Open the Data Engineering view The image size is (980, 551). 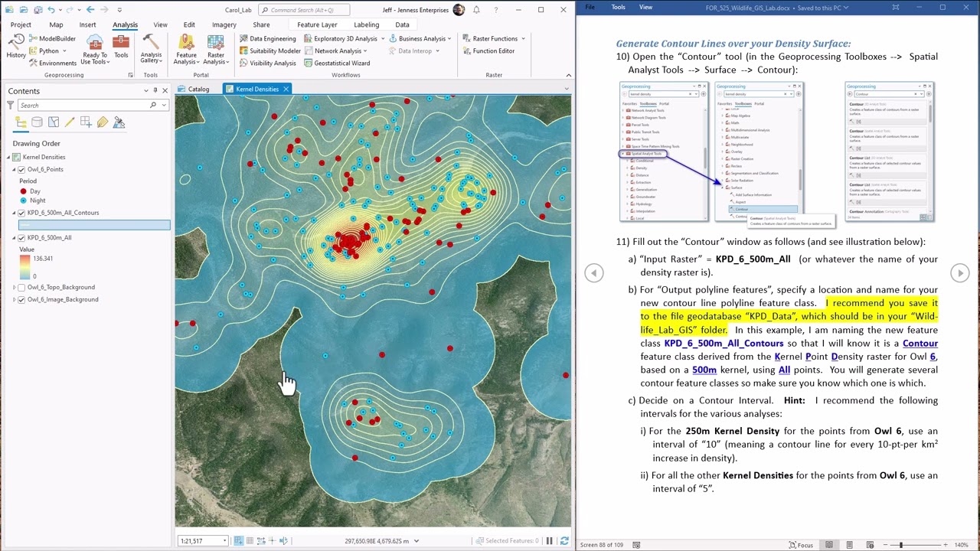coord(267,38)
